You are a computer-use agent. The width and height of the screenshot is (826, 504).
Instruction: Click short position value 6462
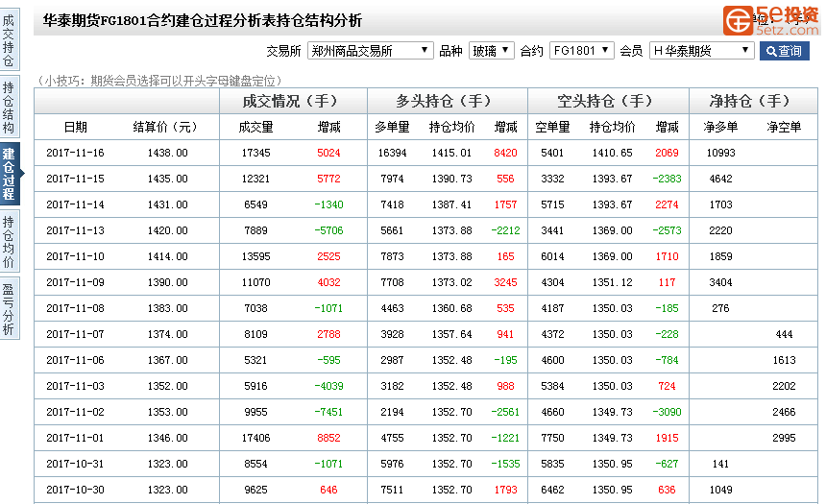pyautogui.click(x=552, y=490)
